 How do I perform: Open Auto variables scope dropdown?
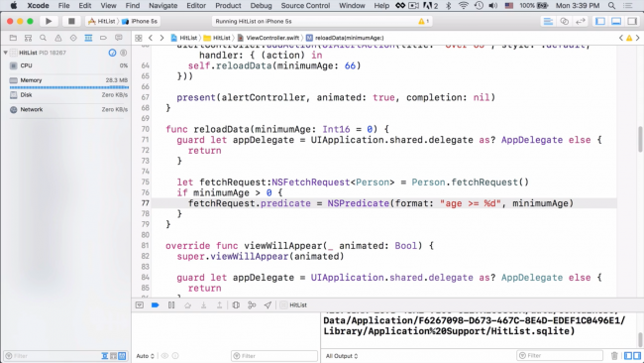click(x=145, y=356)
